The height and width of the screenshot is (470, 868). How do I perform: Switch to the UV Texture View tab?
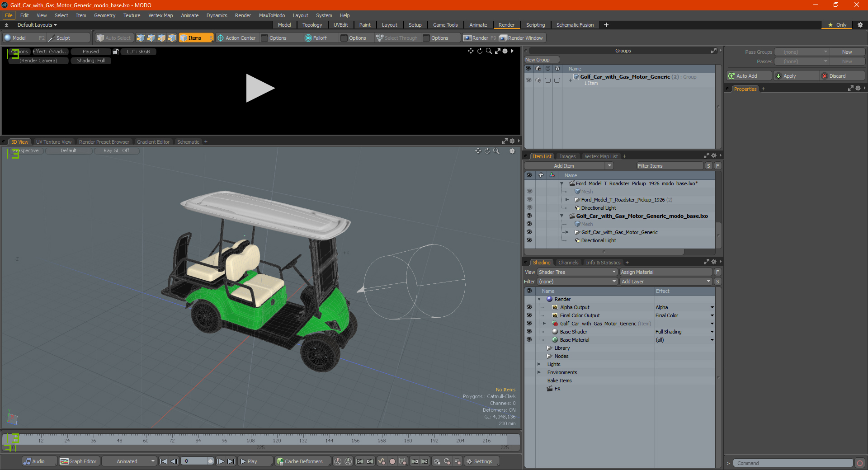click(x=54, y=142)
